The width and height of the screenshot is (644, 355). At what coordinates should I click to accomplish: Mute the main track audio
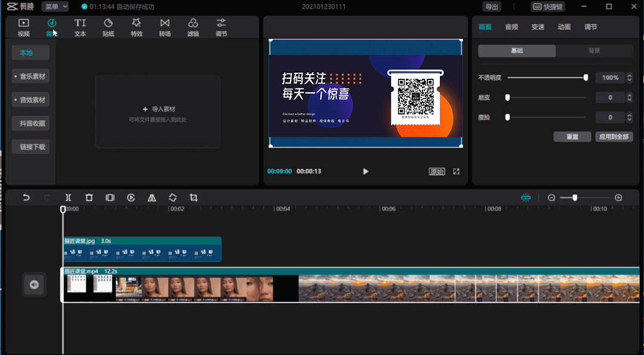[x=34, y=285]
